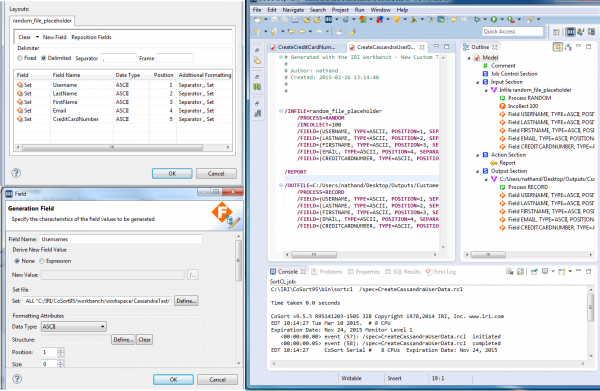Screen dimensions: 600x391
Task: Click the help icon in Field dialog
Action: 17,379
